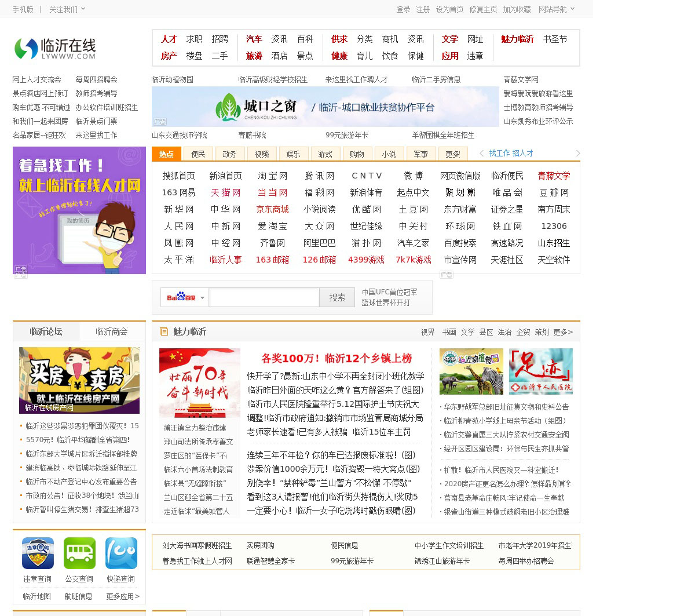Open the 快递查询 courier icon

coord(121,553)
